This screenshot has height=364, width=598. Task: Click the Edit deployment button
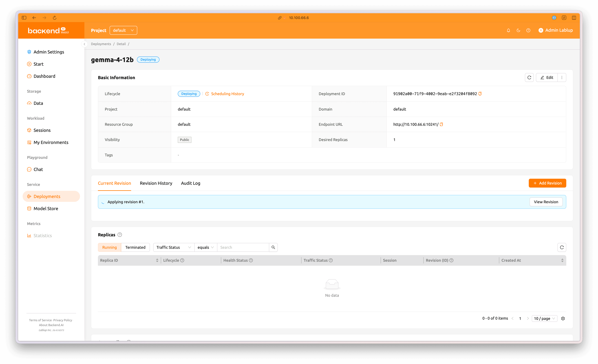[x=547, y=78]
